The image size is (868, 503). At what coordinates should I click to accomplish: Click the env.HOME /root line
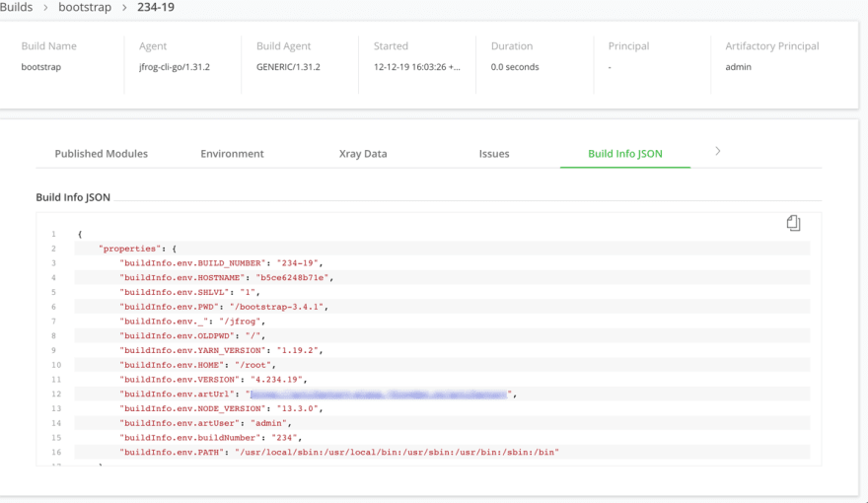(x=442, y=365)
